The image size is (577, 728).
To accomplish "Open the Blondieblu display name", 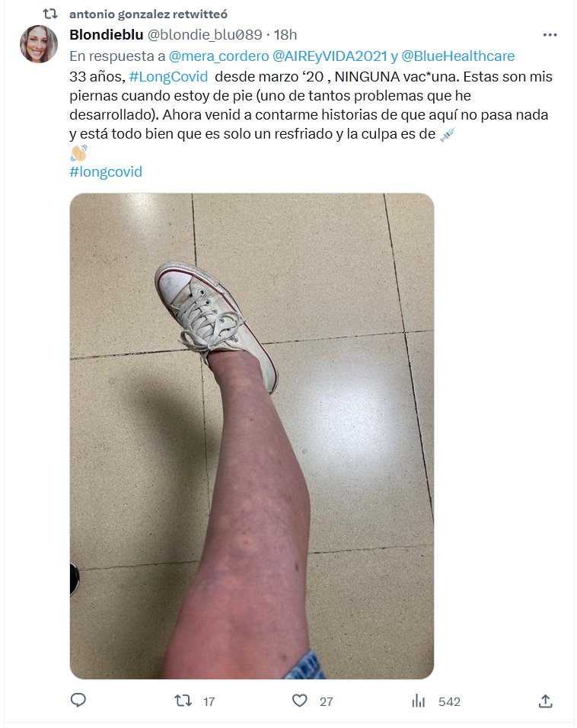I will pyautogui.click(x=107, y=35).
